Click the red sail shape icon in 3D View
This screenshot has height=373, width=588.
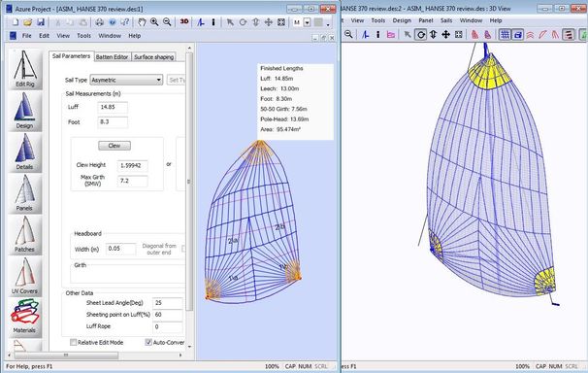point(474,35)
